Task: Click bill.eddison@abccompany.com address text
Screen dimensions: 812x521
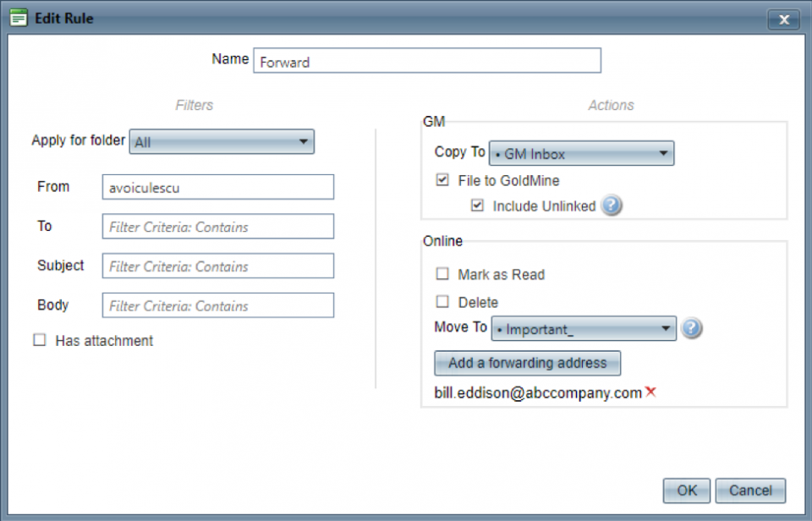Action: click(538, 393)
